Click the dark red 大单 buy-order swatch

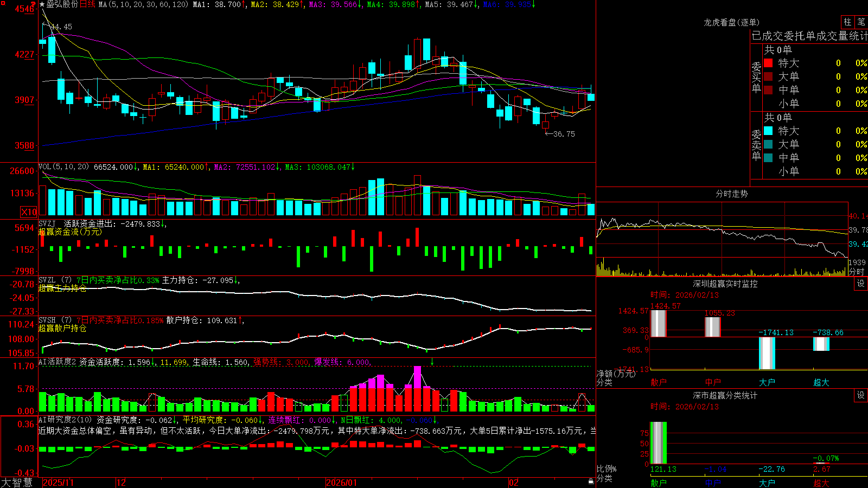[768, 76]
